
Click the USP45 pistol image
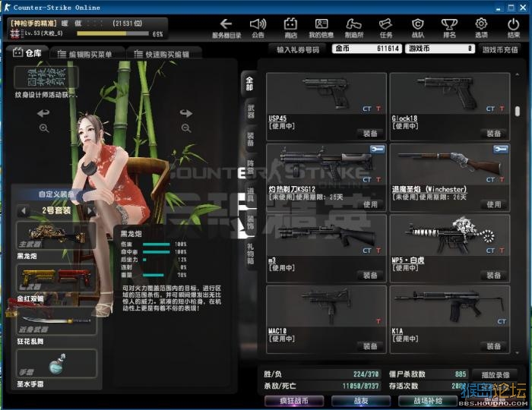click(327, 93)
